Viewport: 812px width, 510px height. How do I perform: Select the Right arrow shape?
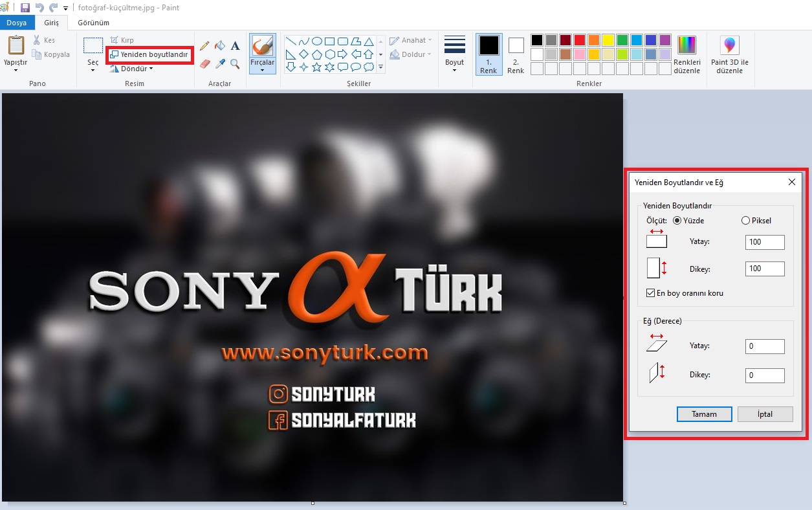click(342, 54)
